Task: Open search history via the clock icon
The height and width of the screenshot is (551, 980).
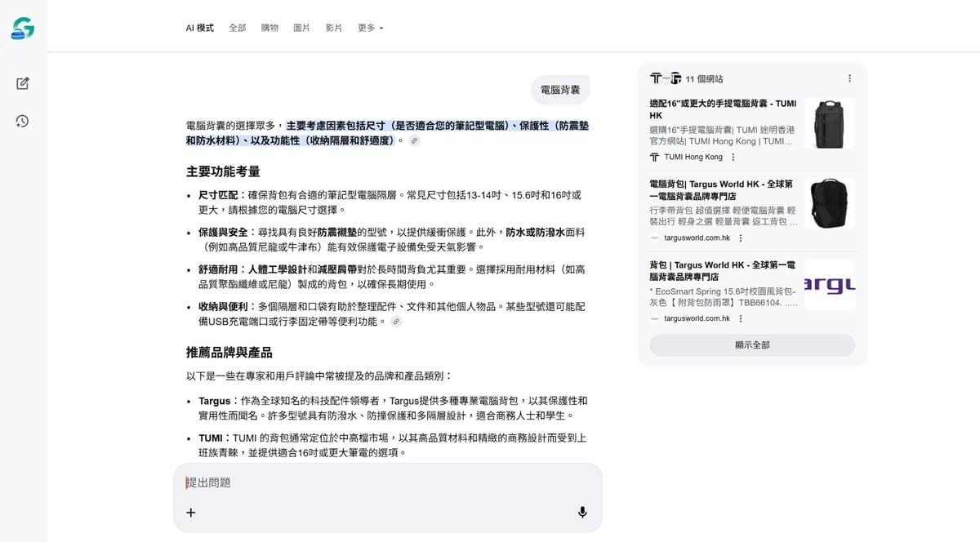Action: (23, 121)
